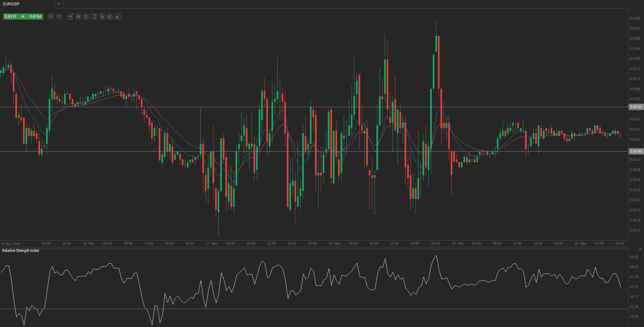Click the zoom in magnifier icon
Image resolution: width=644 pixels, height=327 pixels.
pos(59,17)
